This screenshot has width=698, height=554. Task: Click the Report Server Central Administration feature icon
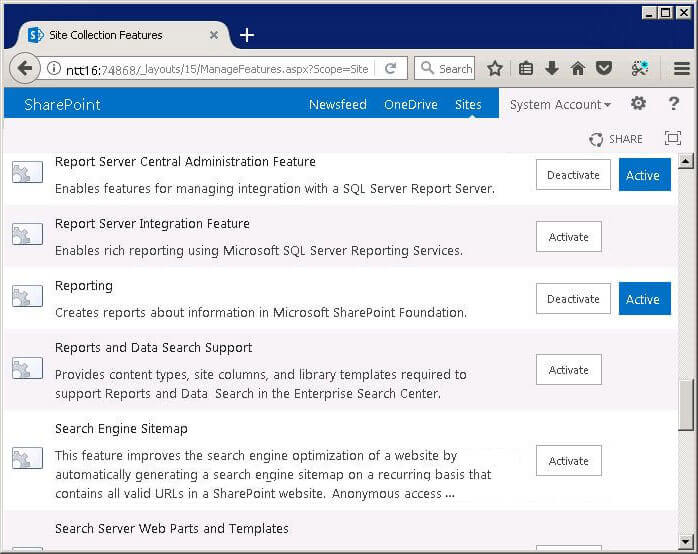click(x=27, y=172)
